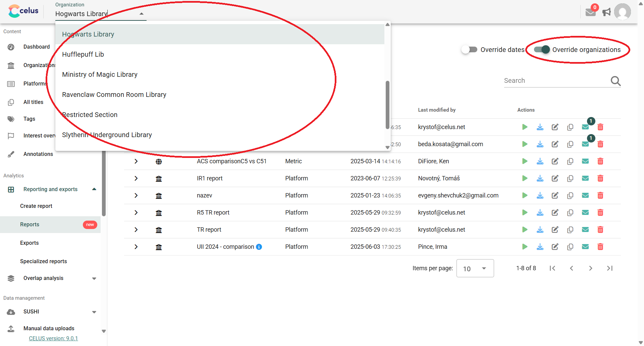Edit the ACS comparisonC5 vs C51 report
This screenshot has height=346, width=644.
point(555,161)
